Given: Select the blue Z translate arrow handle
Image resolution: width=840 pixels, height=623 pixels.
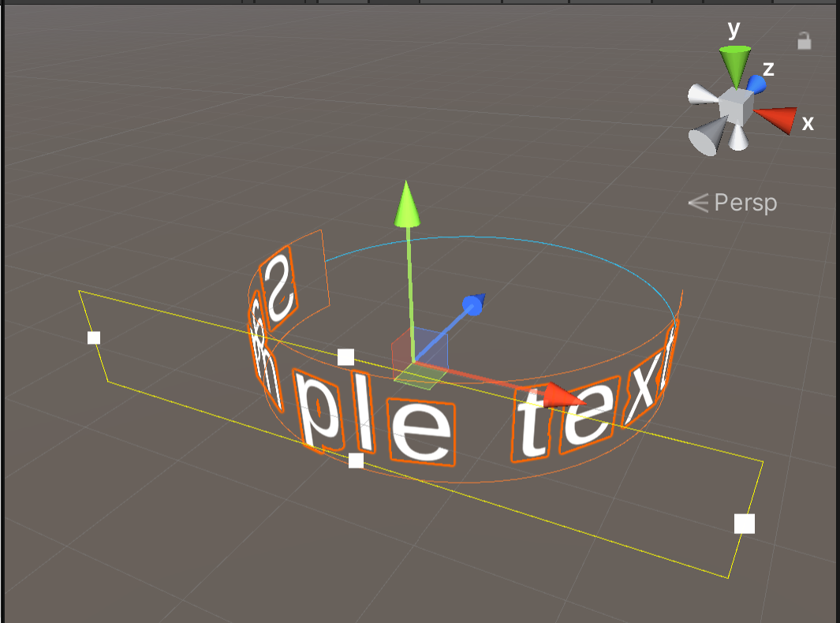Looking at the screenshot, I should click(473, 306).
